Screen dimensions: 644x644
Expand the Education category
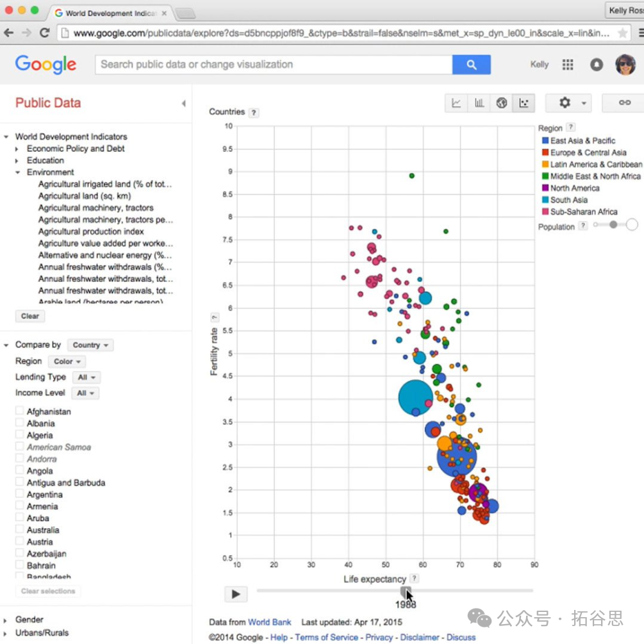pos(17,161)
